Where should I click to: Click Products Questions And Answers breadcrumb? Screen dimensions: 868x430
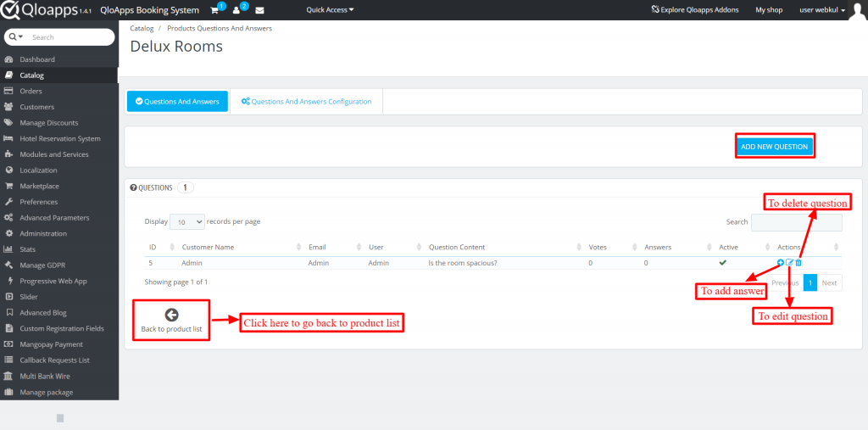(220, 28)
